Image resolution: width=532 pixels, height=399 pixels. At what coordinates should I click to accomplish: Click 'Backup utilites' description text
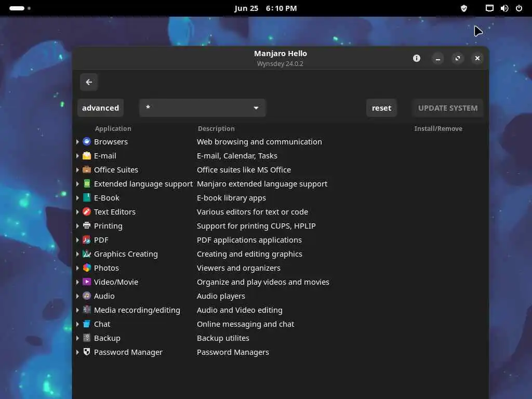(x=223, y=338)
